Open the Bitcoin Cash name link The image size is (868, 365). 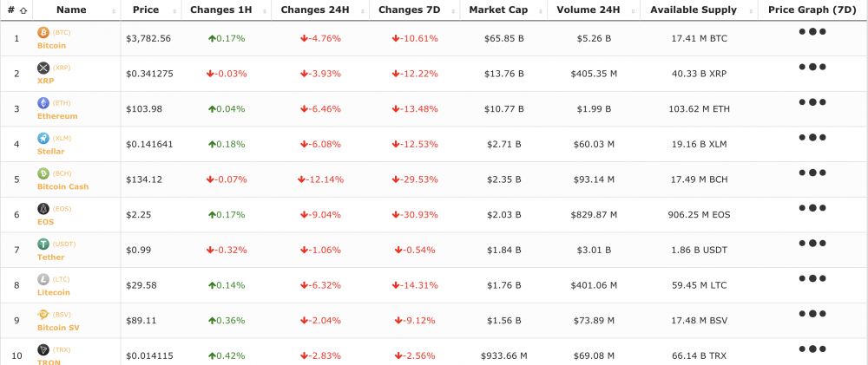click(x=62, y=186)
